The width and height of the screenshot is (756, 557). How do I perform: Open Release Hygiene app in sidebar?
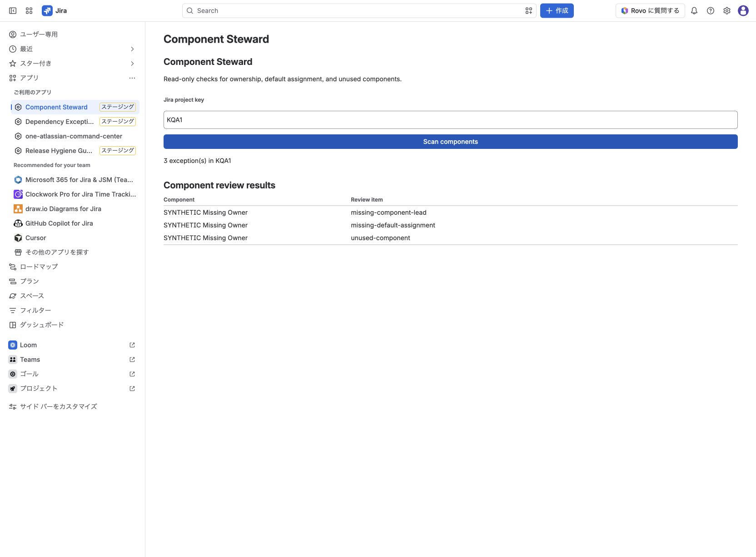coord(75,151)
